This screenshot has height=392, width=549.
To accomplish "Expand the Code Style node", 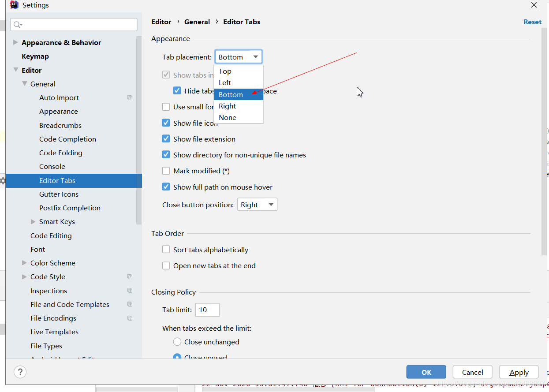I will 25,276.
